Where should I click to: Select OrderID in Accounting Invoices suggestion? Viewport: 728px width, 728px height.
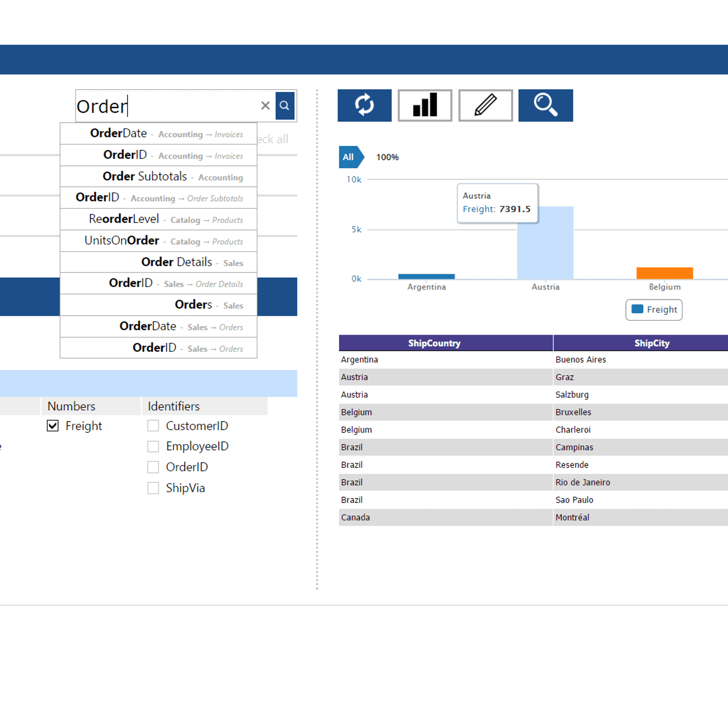click(x=158, y=155)
